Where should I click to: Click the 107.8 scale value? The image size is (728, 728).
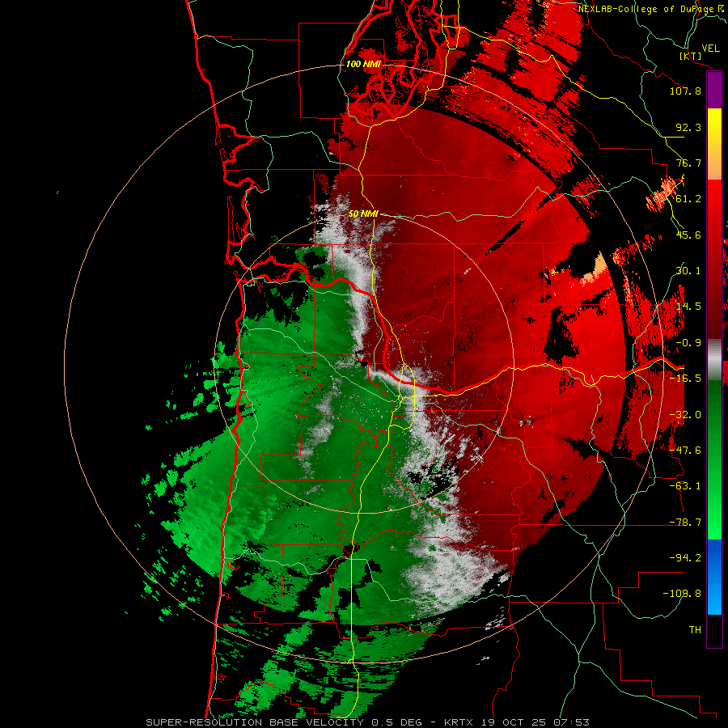(685, 91)
